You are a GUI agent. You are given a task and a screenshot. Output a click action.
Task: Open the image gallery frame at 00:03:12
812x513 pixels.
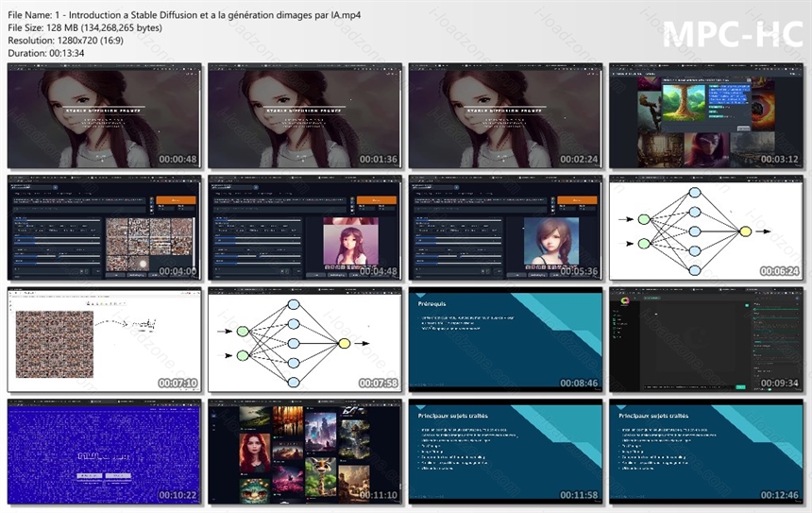(706, 115)
